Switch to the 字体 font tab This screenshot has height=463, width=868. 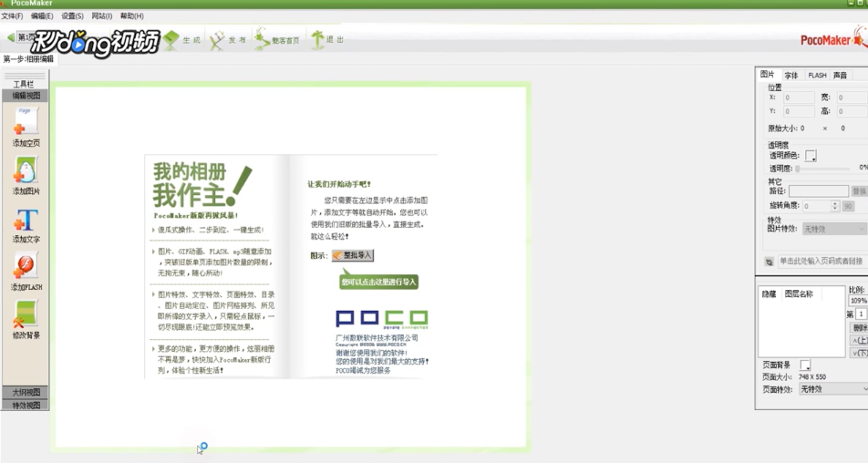tap(791, 76)
